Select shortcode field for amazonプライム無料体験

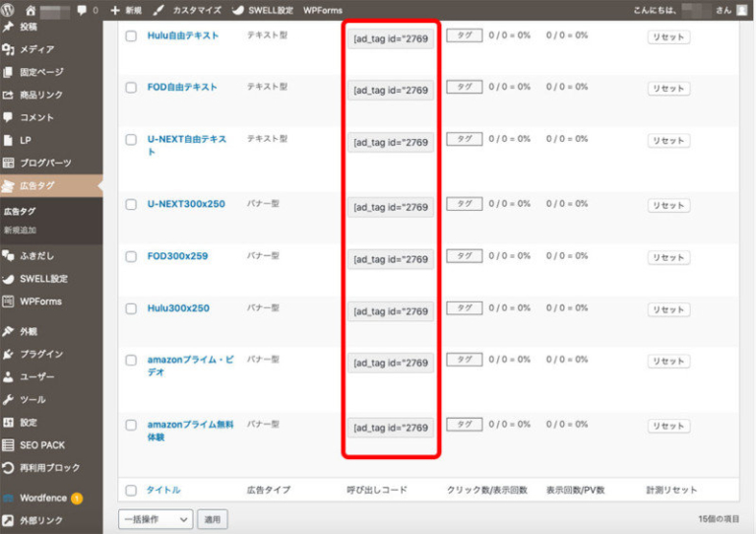point(391,428)
